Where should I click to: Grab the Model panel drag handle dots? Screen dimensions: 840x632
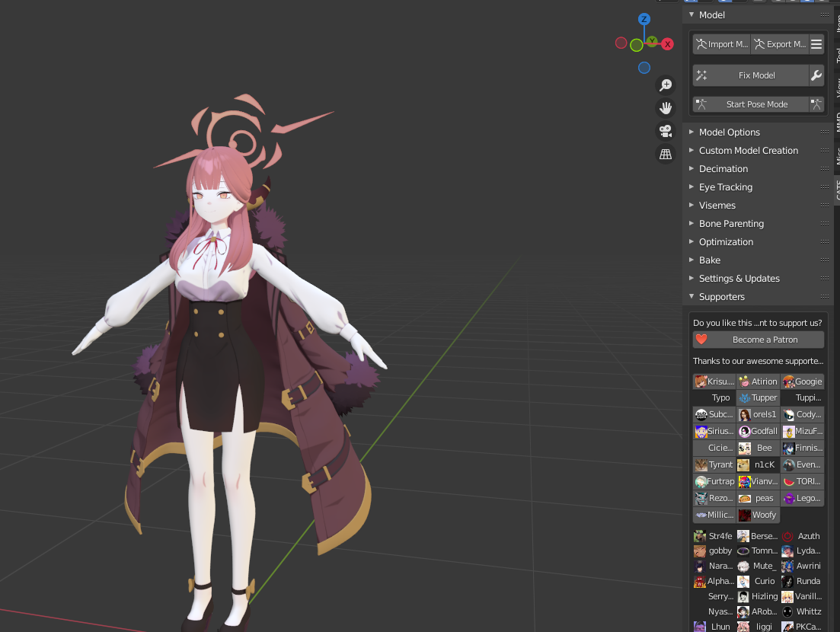pyautogui.click(x=825, y=15)
